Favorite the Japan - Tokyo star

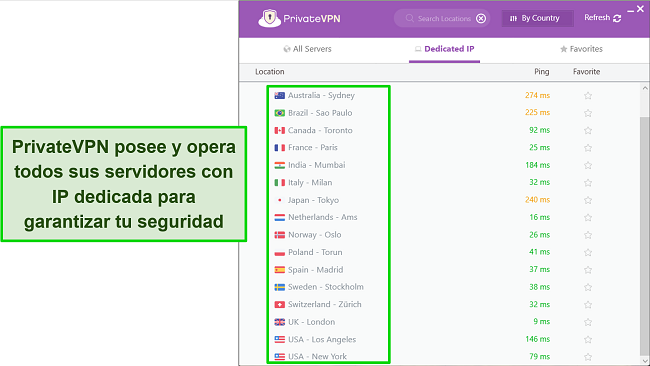coord(587,200)
